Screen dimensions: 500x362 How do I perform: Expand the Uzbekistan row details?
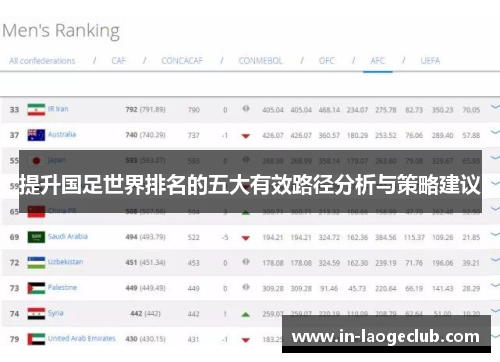pos(495,259)
